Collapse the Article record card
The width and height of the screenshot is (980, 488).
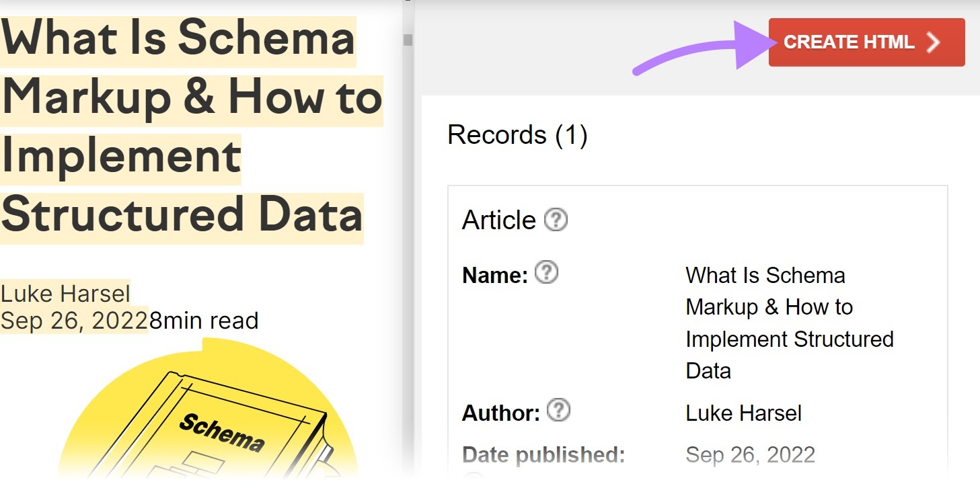[x=498, y=219]
